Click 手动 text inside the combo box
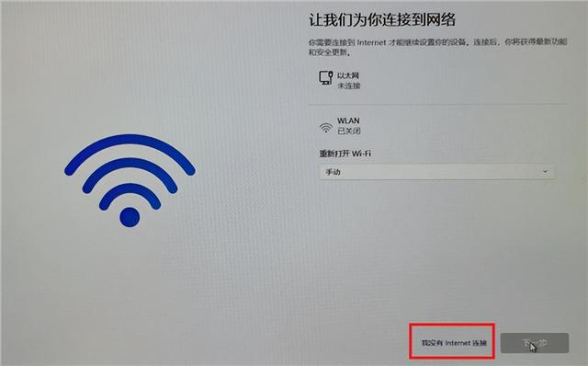The height and width of the screenshot is (366, 588). coord(333,172)
